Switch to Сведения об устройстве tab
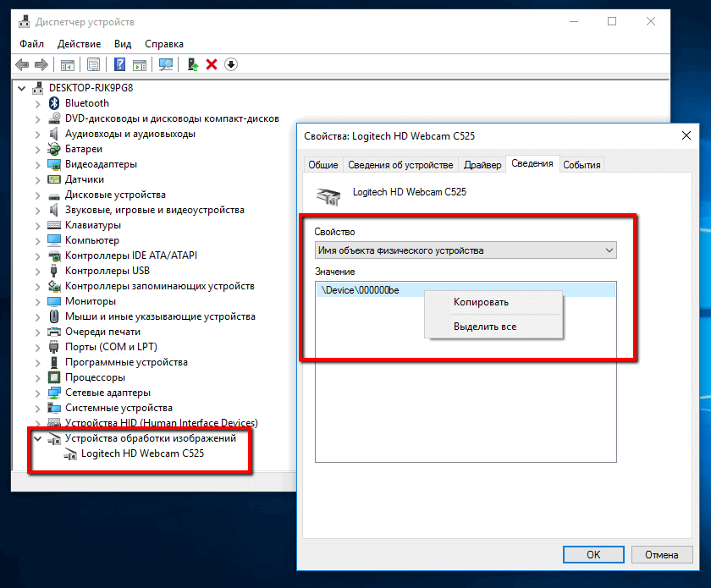Viewport: 711px width, 588px height. 400,165
